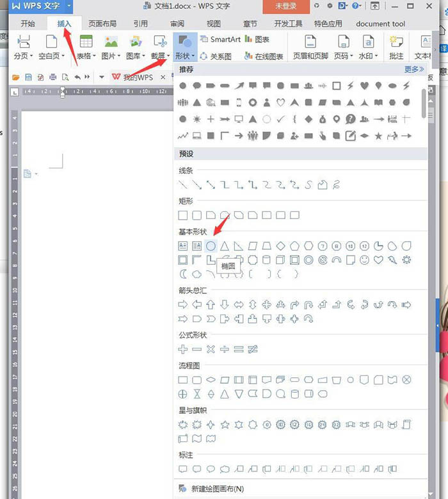This screenshot has width=448, height=499.
Task: Click the More link in recommended shapes
Action: pyautogui.click(x=414, y=69)
